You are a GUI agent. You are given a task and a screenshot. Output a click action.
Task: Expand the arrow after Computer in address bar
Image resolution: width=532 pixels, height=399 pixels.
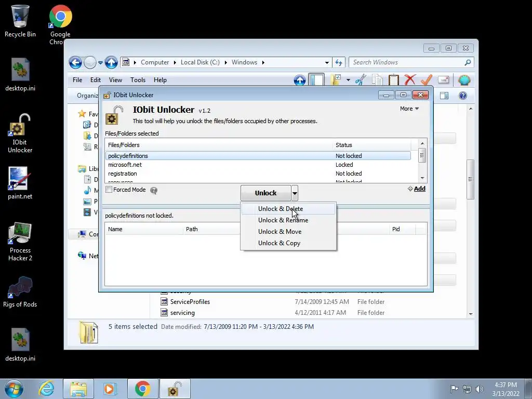pyautogui.click(x=175, y=62)
